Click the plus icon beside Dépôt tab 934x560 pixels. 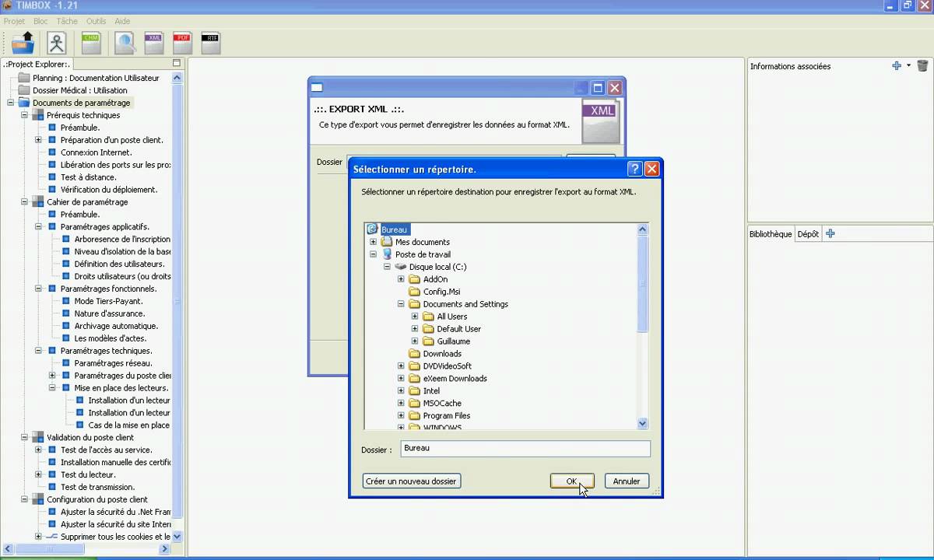click(830, 233)
